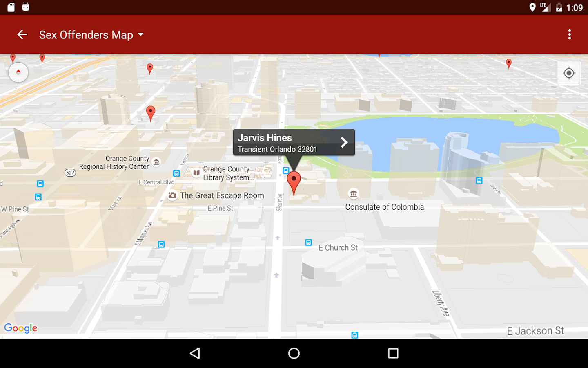Open details via the info window chevron
The height and width of the screenshot is (368, 588).
pos(344,142)
